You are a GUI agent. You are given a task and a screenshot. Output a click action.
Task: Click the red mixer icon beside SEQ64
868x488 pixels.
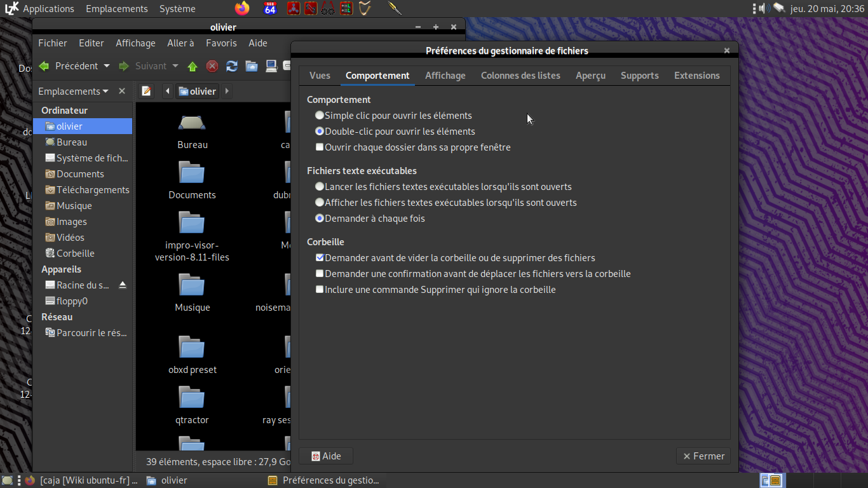pyautogui.click(x=293, y=8)
